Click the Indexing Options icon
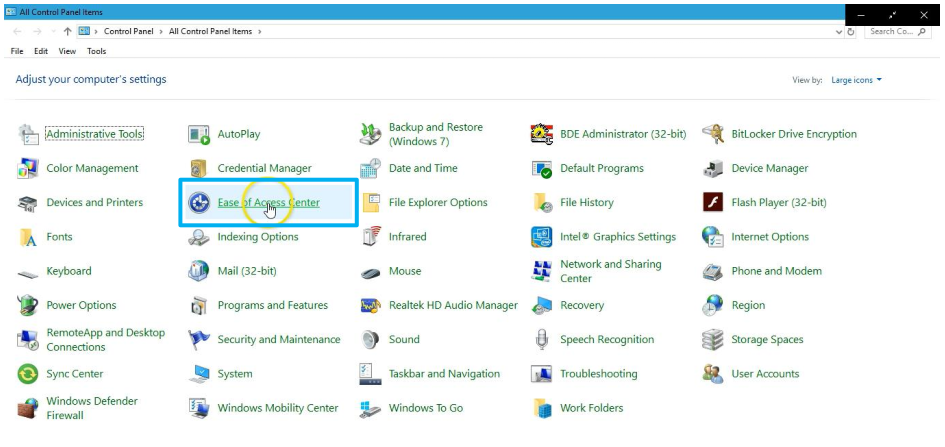 (199, 237)
